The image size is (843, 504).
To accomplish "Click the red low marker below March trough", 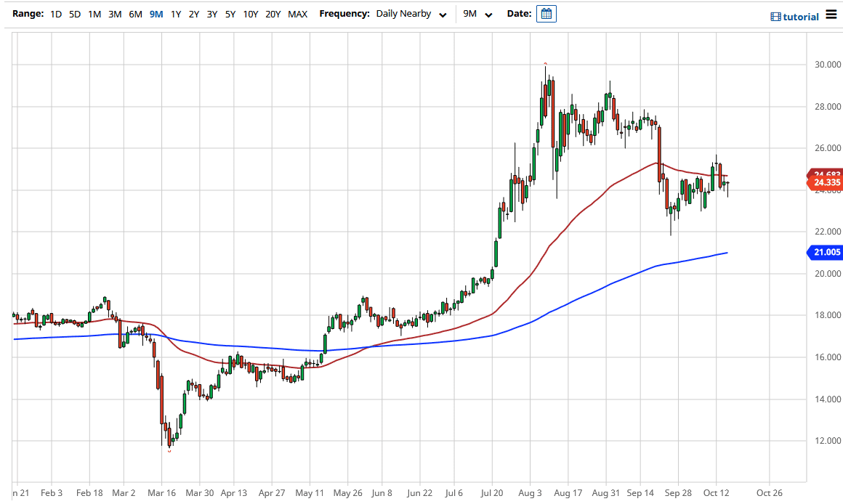I will pyautogui.click(x=169, y=452).
